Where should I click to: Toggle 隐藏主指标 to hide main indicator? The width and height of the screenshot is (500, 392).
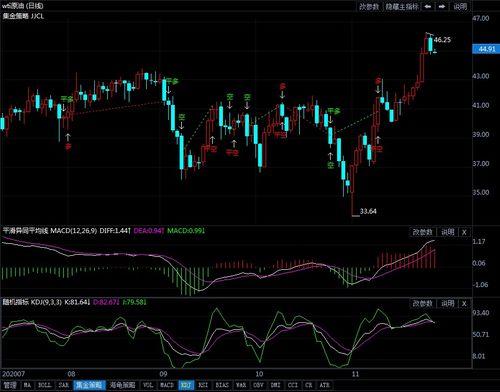pos(402,6)
